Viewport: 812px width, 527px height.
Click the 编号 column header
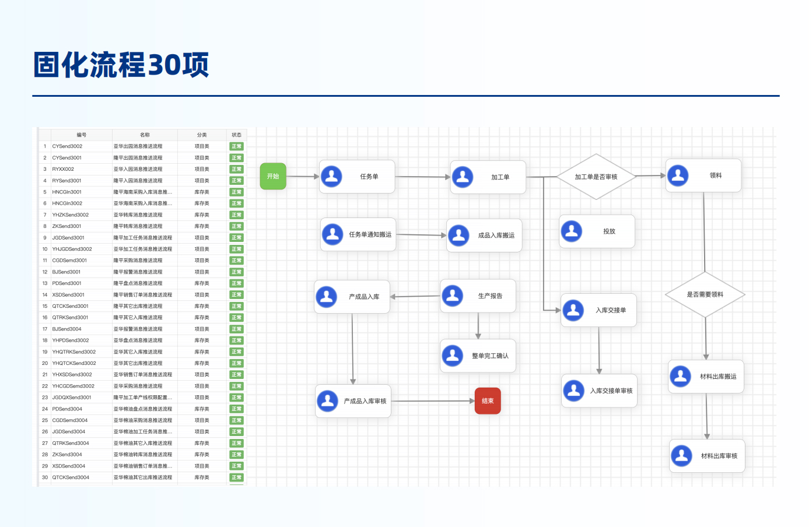coord(82,135)
